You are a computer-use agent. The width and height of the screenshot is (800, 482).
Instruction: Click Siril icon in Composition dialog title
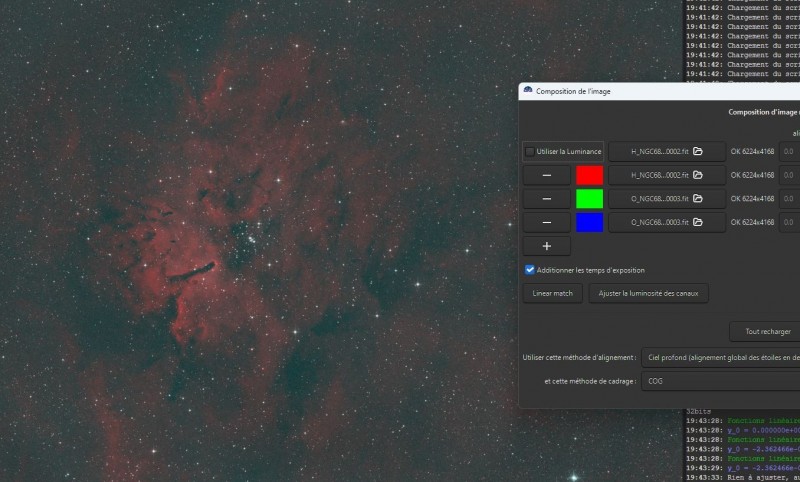click(528, 91)
